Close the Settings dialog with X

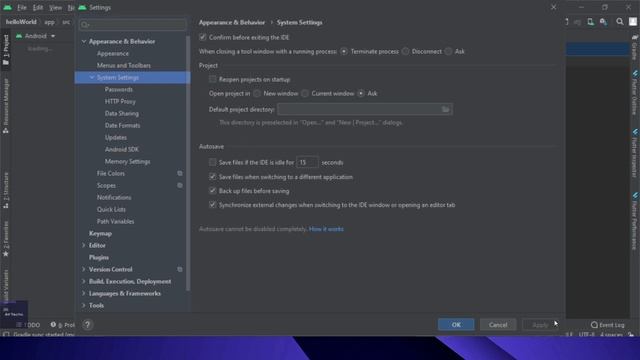553,7
